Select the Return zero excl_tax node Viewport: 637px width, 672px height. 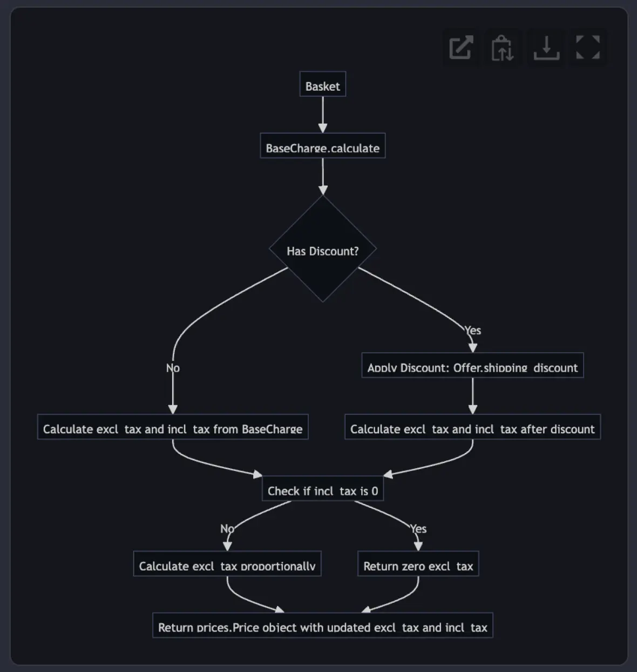418,564
